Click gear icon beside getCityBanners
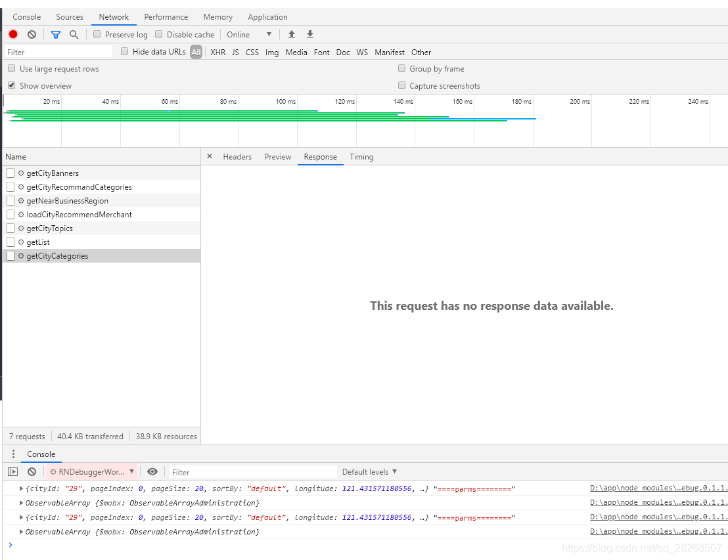728x560 pixels. (x=21, y=173)
